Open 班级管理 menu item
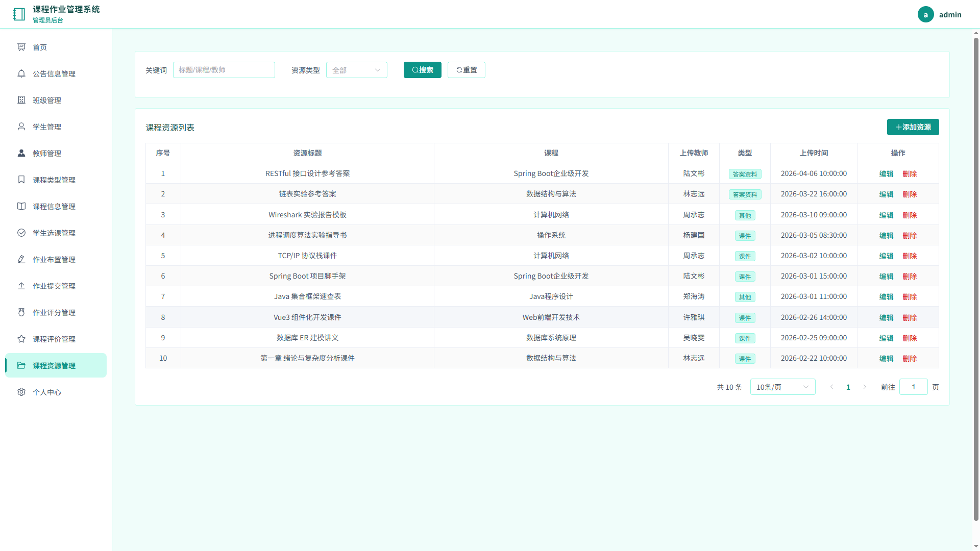The height and width of the screenshot is (551, 980). [56, 100]
